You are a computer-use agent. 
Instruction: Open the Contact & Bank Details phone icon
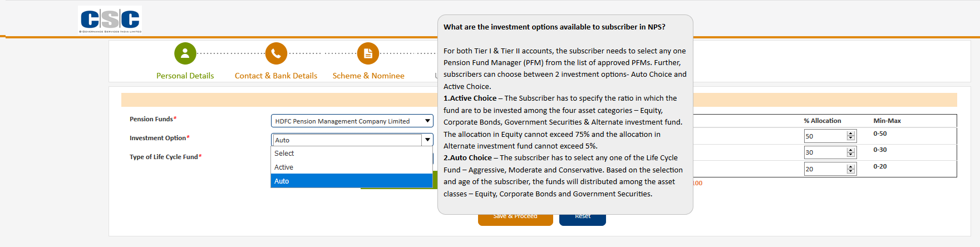pyautogui.click(x=276, y=53)
